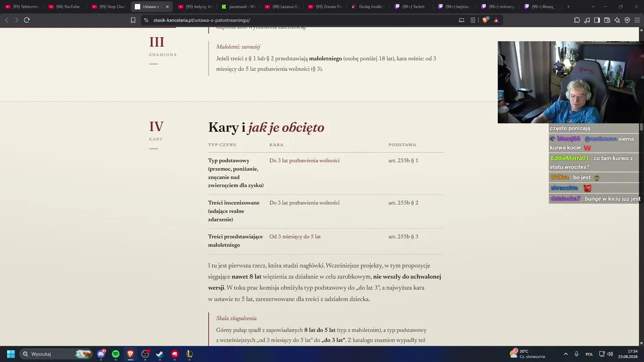Toggle the browser sidebar panel
The height and width of the screenshot is (362, 644).
coord(597,20)
